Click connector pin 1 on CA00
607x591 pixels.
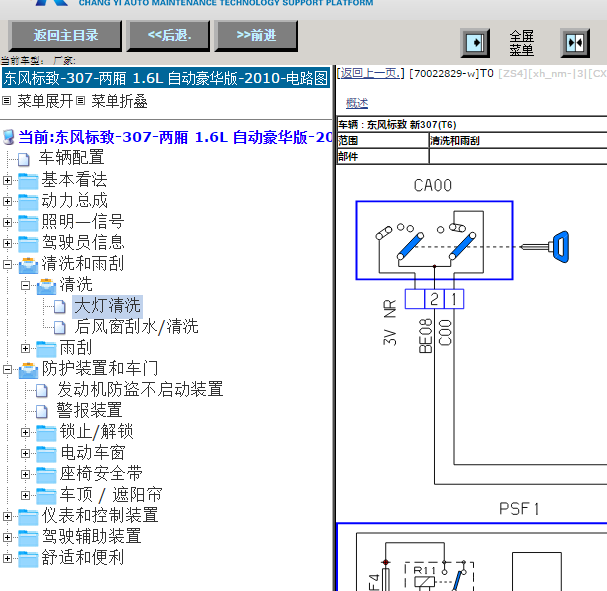(454, 299)
